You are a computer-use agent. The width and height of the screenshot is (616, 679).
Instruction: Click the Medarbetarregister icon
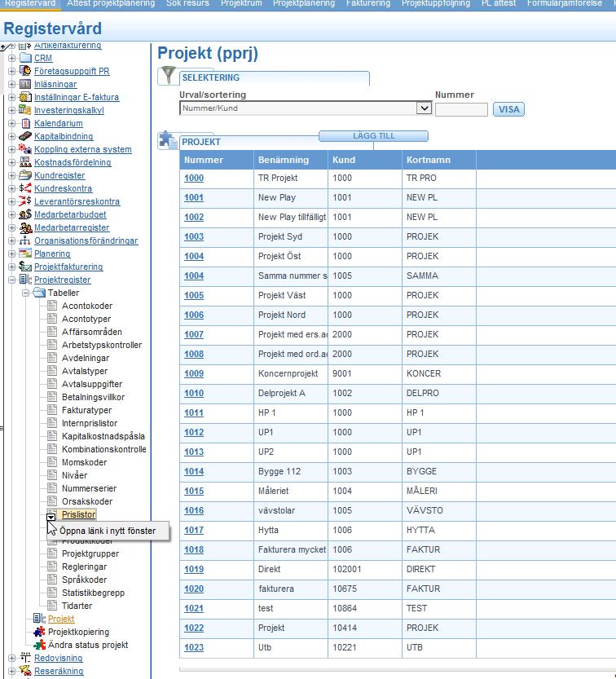point(25,227)
